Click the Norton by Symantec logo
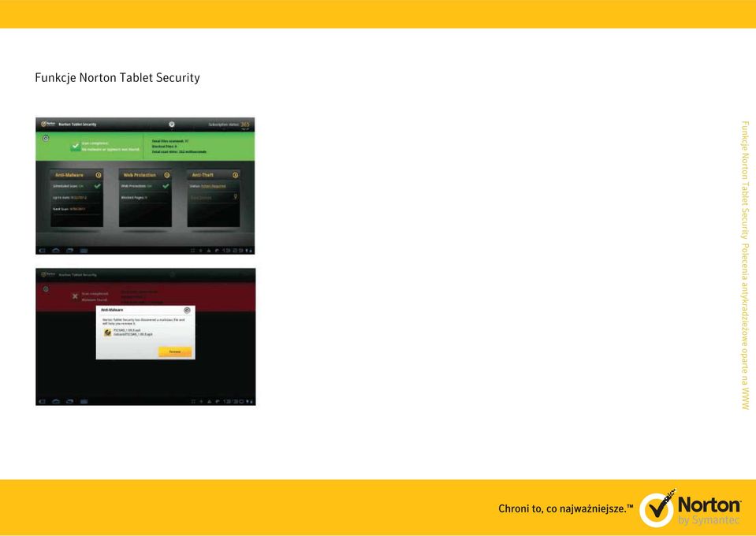756x536 pixels. pos(690,508)
